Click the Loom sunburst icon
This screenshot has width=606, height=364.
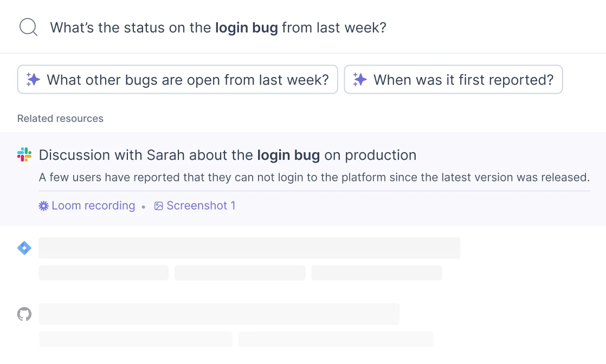(x=44, y=206)
